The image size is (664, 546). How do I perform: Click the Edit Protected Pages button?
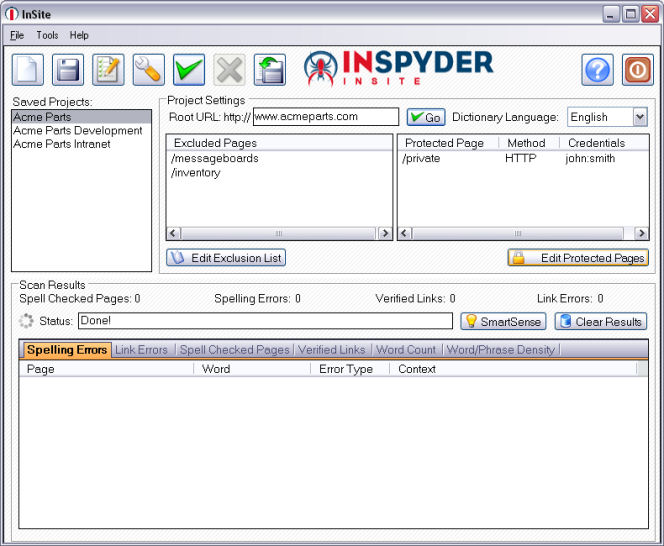(x=578, y=258)
